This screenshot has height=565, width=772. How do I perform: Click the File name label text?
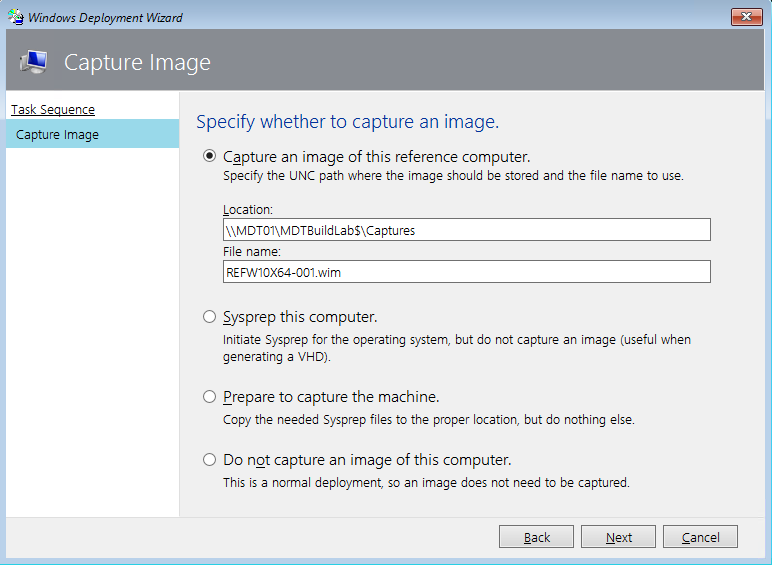coord(252,251)
